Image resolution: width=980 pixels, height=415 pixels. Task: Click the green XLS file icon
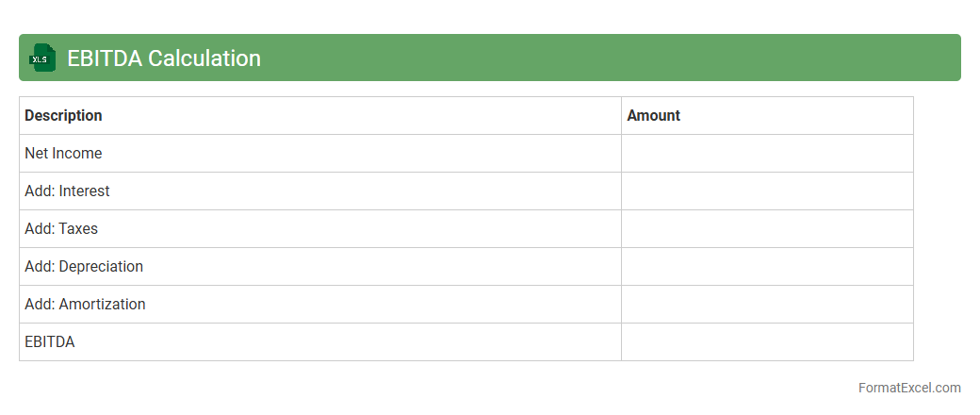tap(43, 58)
